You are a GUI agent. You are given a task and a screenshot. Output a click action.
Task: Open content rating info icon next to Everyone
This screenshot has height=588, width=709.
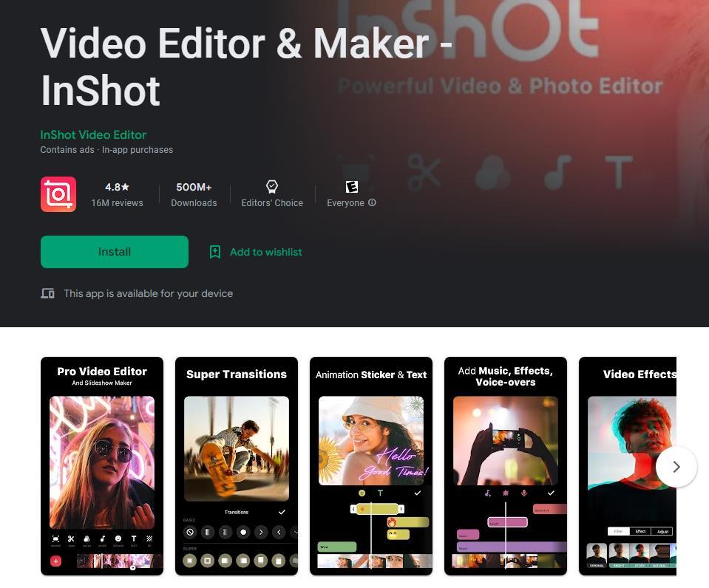coord(372,202)
